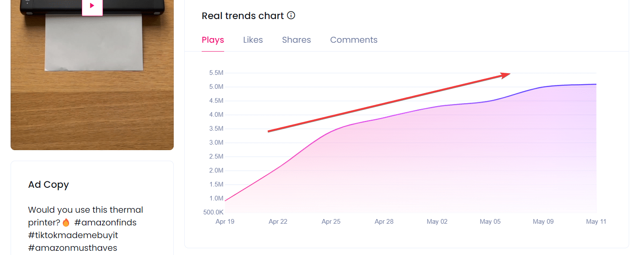Click the Real trends chart title

[243, 16]
